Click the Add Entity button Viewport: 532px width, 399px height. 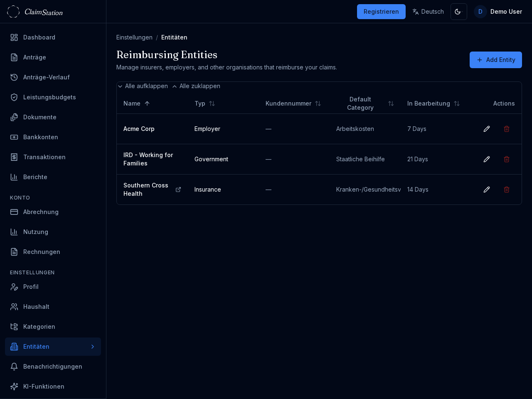(x=496, y=60)
